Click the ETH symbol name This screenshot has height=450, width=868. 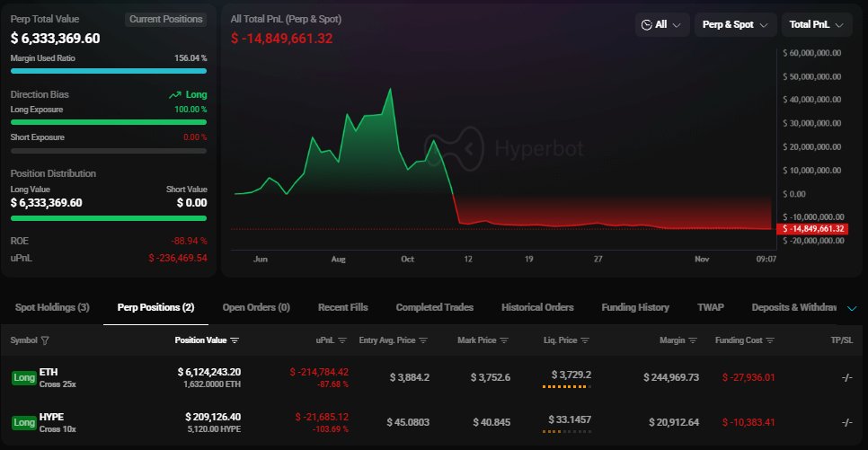(49, 372)
